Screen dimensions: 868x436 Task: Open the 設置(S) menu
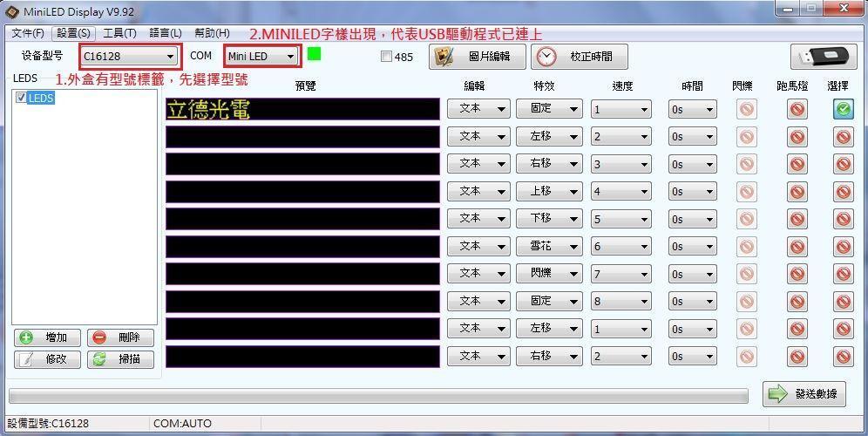click(73, 33)
